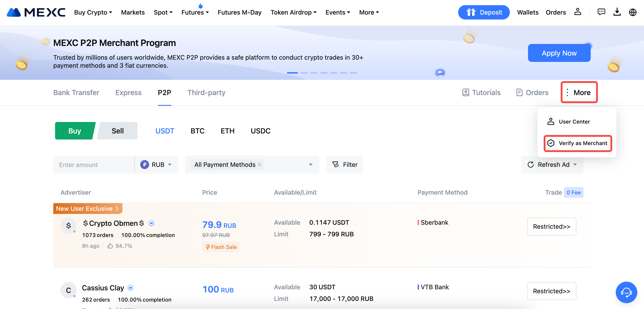
Task: Select the USDC coin tab
Action: (x=260, y=131)
